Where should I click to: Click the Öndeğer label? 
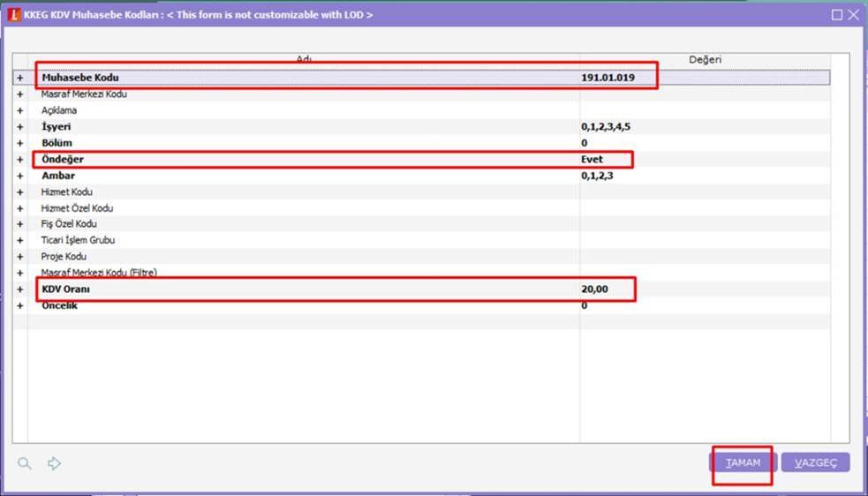(63, 160)
